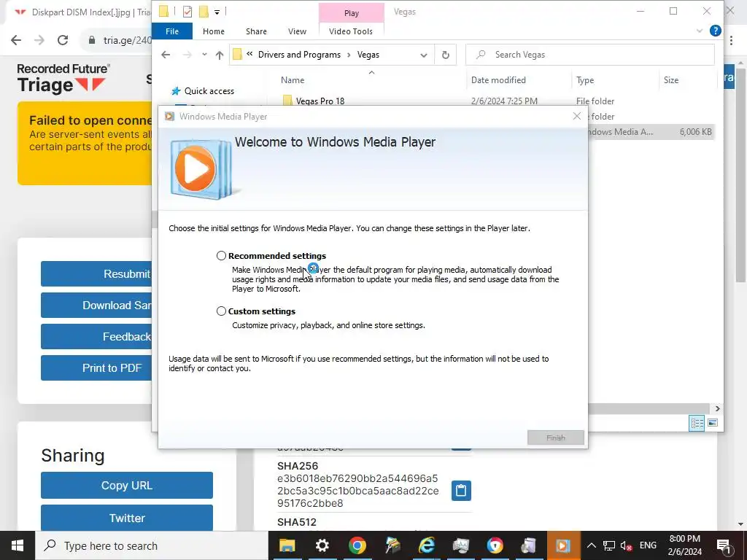Show hidden system tray icons
This screenshot has width=747, height=560.
pyautogui.click(x=591, y=545)
